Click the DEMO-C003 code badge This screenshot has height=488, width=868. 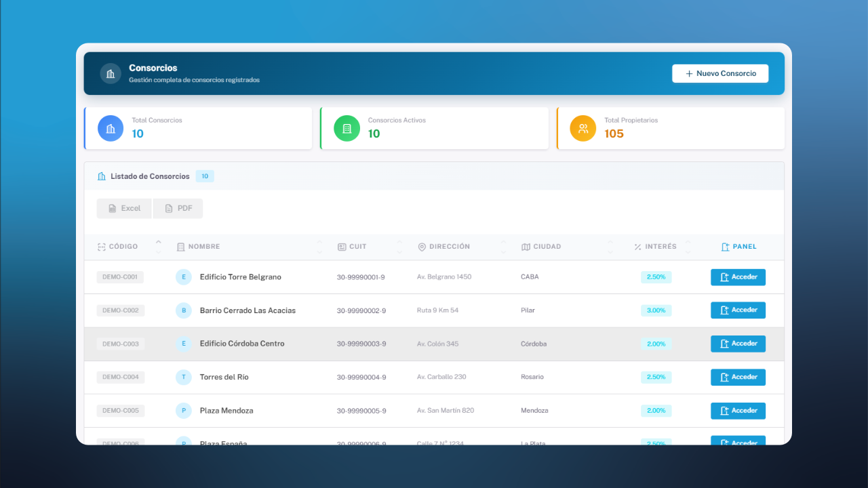[x=120, y=344]
